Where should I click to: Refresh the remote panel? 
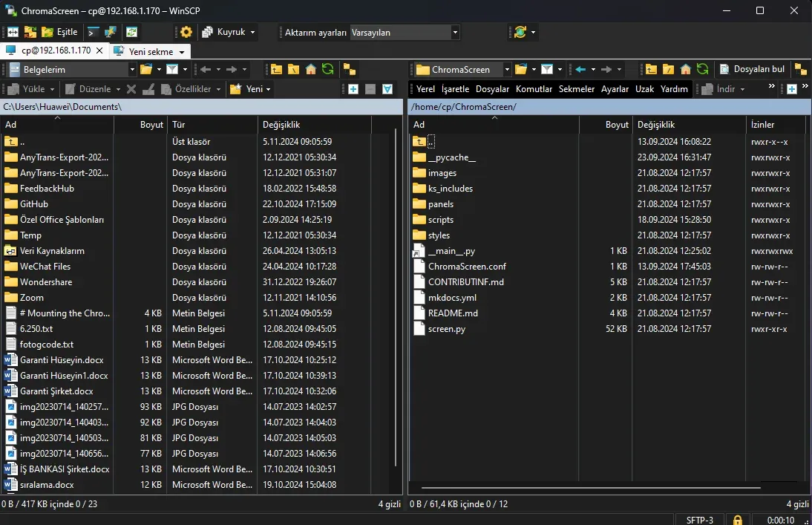tap(703, 70)
